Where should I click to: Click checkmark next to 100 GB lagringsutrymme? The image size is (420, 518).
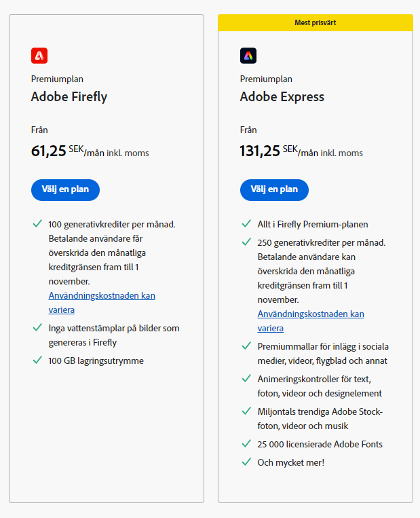point(37,360)
